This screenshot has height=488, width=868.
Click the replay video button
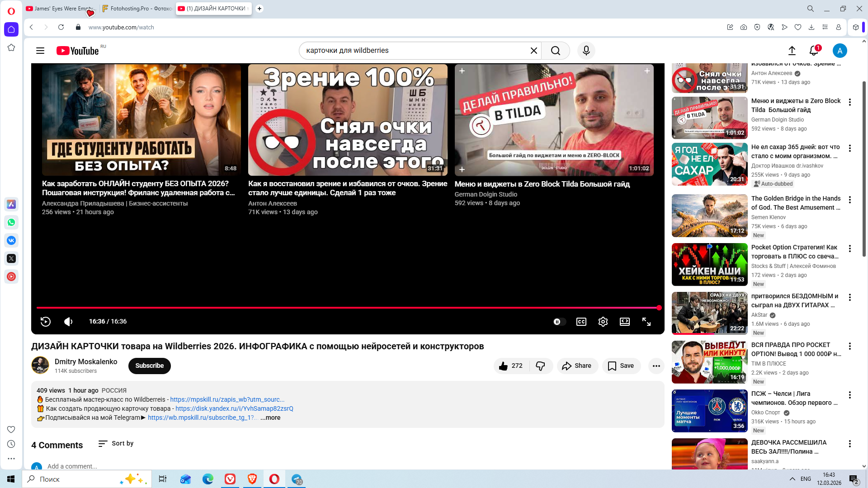(x=46, y=322)
